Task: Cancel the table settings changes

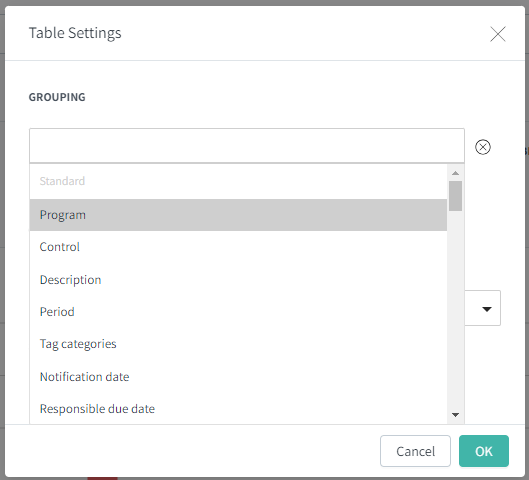Action: tap(415, 451)
